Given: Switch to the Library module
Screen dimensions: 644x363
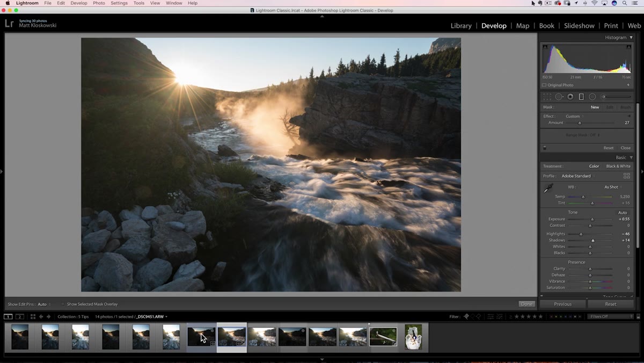Looking at the screenshot, I should point(461,26).
